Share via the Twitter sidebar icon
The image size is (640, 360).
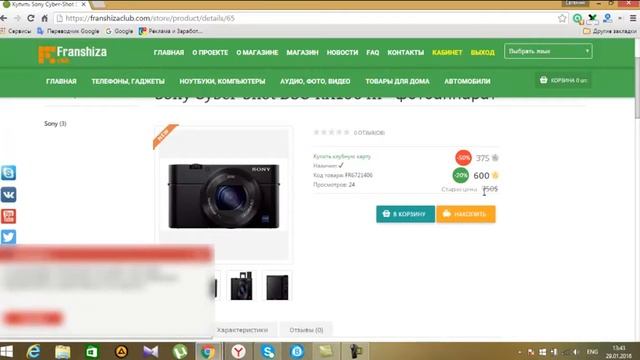point(8,237)
